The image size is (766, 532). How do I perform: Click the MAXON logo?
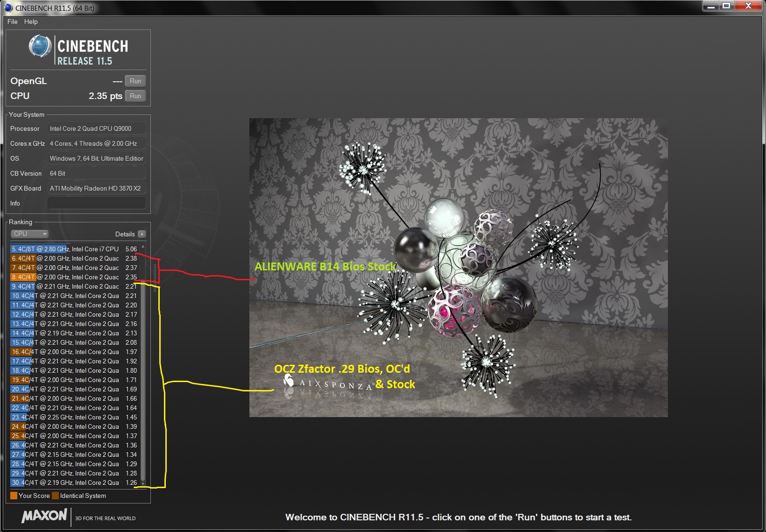45,516
